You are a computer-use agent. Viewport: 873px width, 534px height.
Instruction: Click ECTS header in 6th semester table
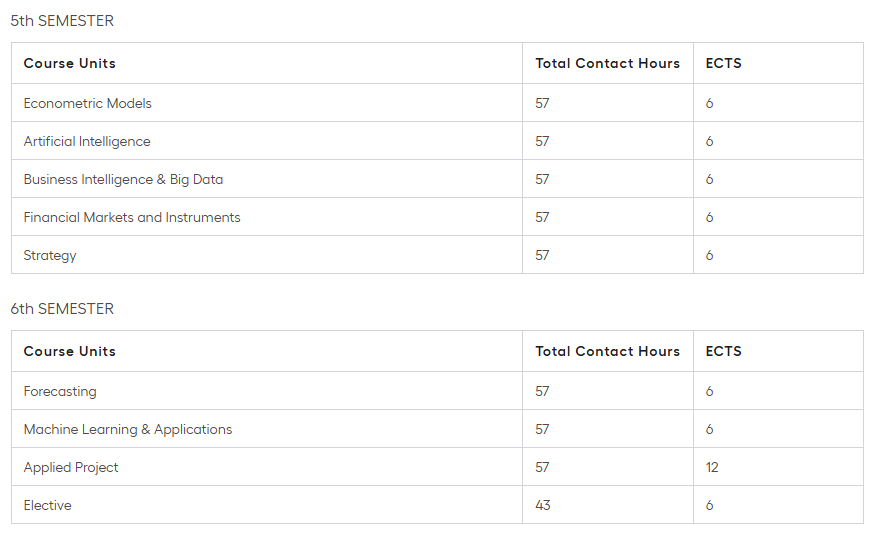[723, 351]
